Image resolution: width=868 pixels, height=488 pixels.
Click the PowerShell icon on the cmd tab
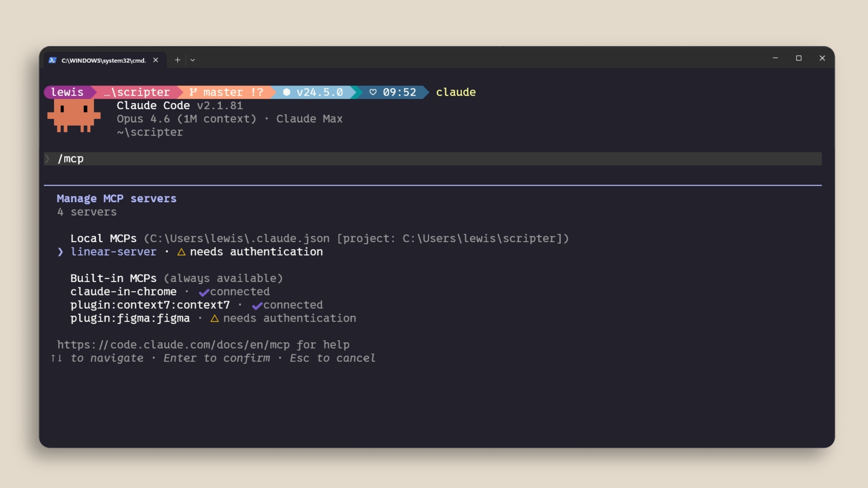(52, 60)
